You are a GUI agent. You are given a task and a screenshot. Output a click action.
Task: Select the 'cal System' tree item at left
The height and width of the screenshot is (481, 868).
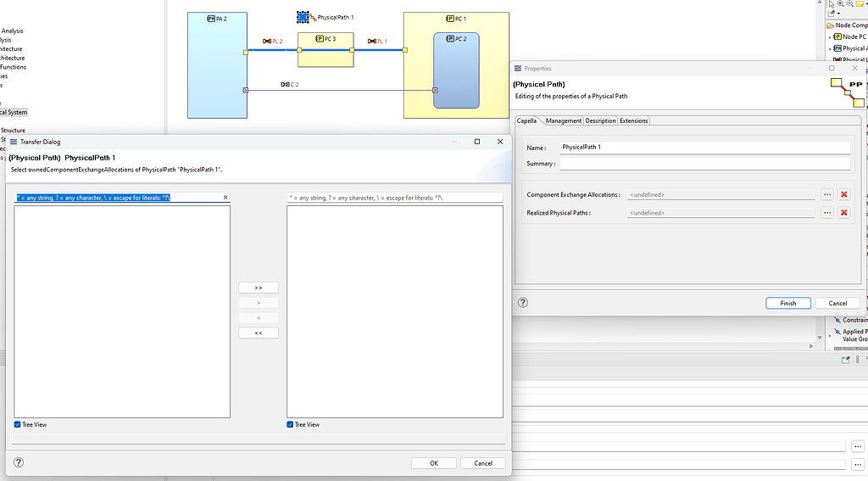(14, 112)
